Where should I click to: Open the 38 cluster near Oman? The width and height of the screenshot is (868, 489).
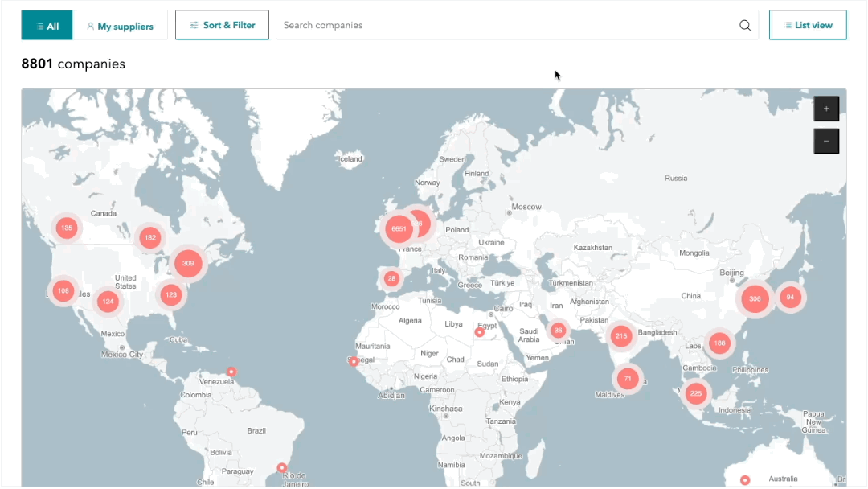pyautogui.click(x=558, y=331)
